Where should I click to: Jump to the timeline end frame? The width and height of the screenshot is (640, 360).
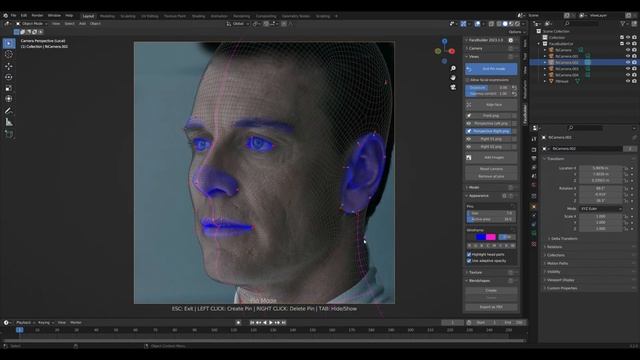284,322
